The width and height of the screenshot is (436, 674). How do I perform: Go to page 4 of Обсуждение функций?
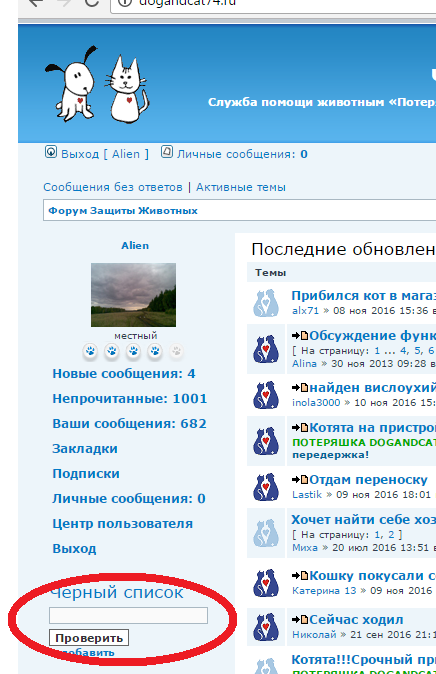click(404, 351)
